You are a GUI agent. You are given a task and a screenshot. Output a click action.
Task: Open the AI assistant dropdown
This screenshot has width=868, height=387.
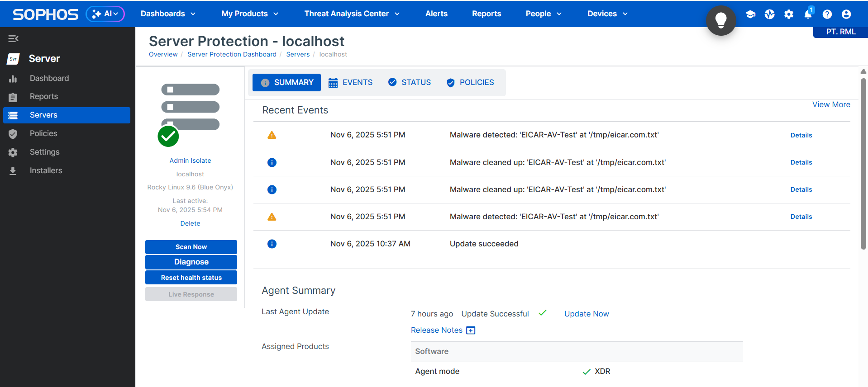pyautogui.click(x=105, y=14)
